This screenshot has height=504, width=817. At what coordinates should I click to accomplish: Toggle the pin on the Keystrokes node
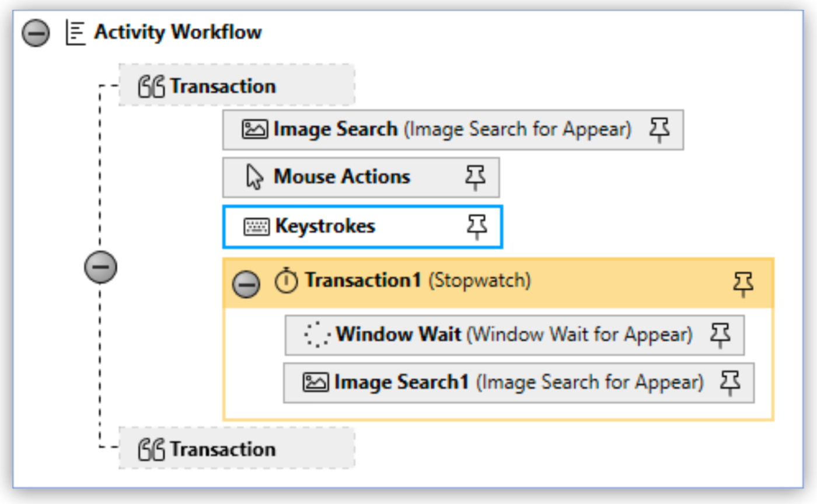476,226
